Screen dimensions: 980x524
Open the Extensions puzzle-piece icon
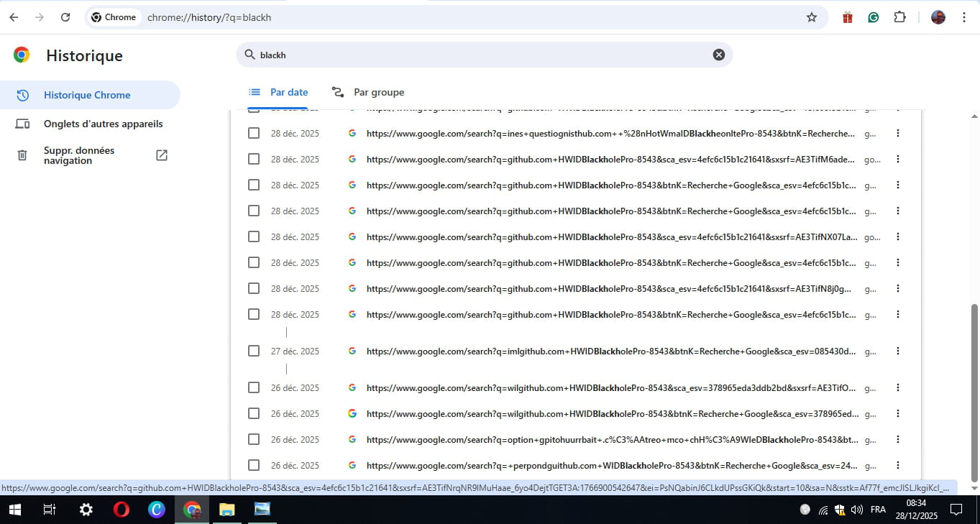coord(899,17)
